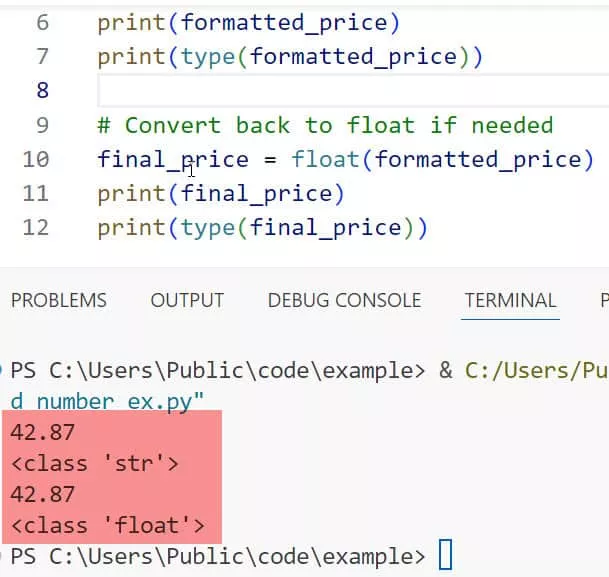Place cursor on empty line 8
Screen dimensions: 609x577
point(300,91)
